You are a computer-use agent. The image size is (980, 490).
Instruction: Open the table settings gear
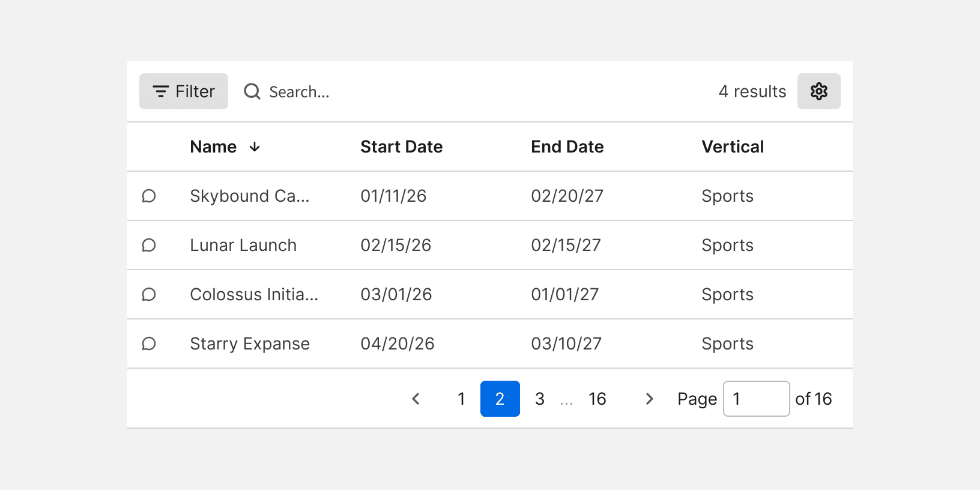click(x=818, y=91)
